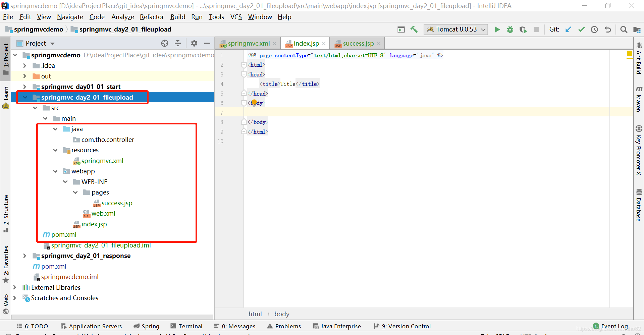Click the intention bulb on body line
The height and width of the screenshot is (335, 644).
[x=254, y=102]
